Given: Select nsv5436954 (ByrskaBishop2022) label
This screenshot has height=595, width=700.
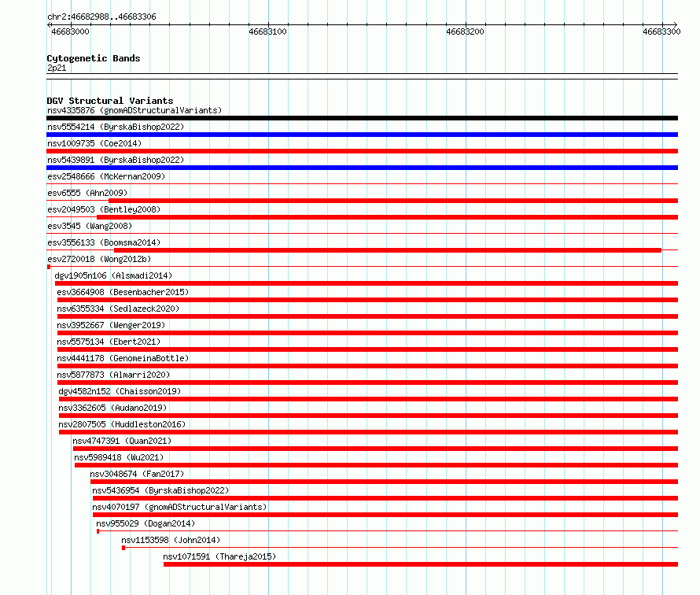Looking at the screenshot, I should coord(160,490).
